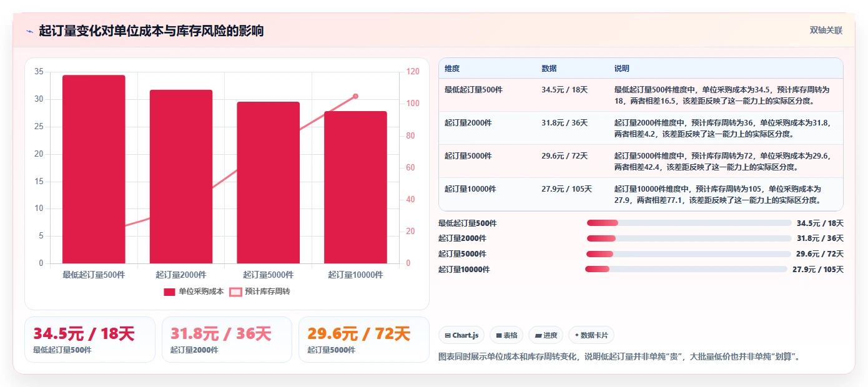Click the progress bar for 起订量10000件

pos(686,269)
